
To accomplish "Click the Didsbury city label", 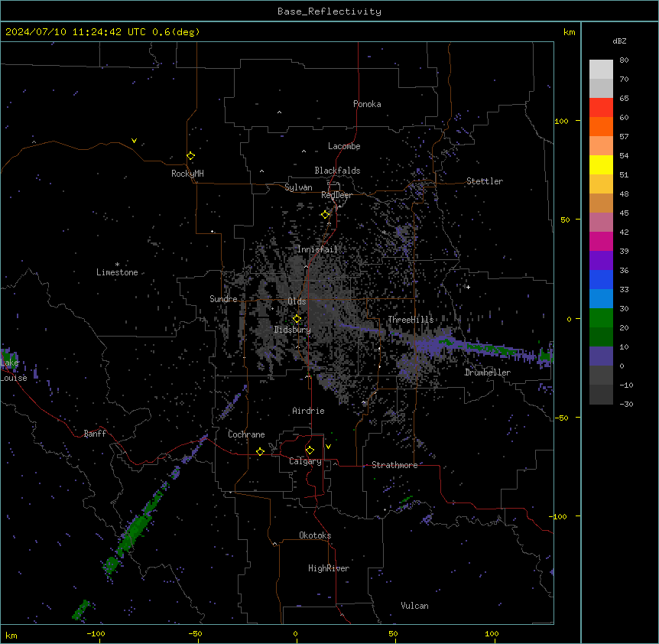I will [x=293, y=330].
